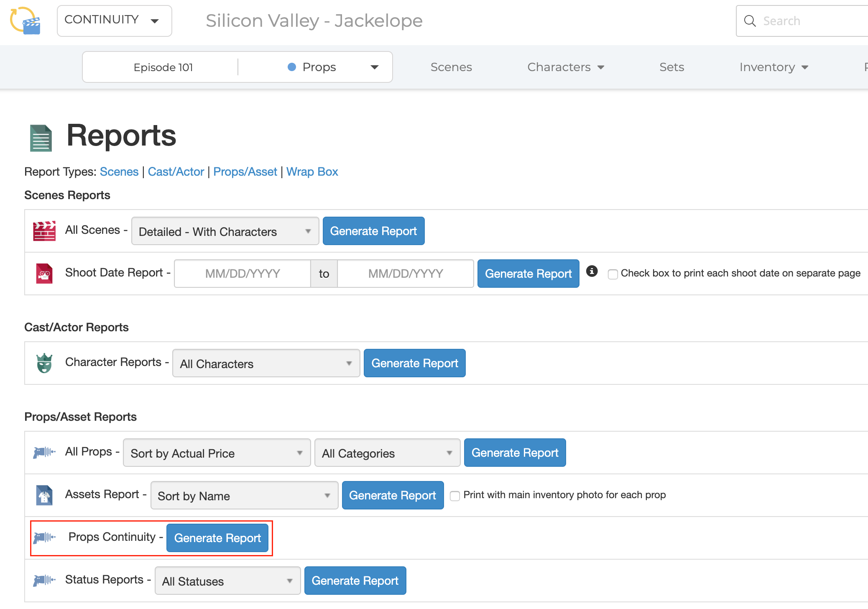Screen dimensions: 868x609
Task: Click the Status Reports gun icon
Action: point(44,580)
